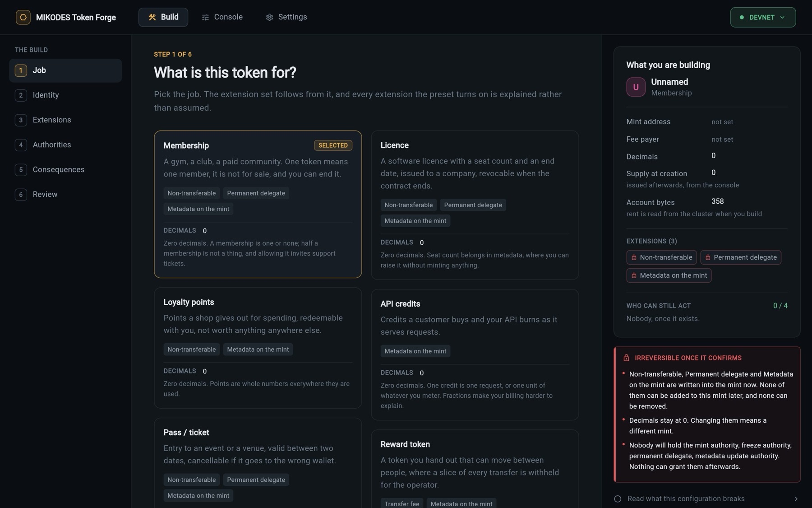Image resolution: width=812 pixels, height=508 pixels.
Task: Click the 'EXTENSIONS (3)' heading
Action: pyautogui.click(x=651, y=241)
